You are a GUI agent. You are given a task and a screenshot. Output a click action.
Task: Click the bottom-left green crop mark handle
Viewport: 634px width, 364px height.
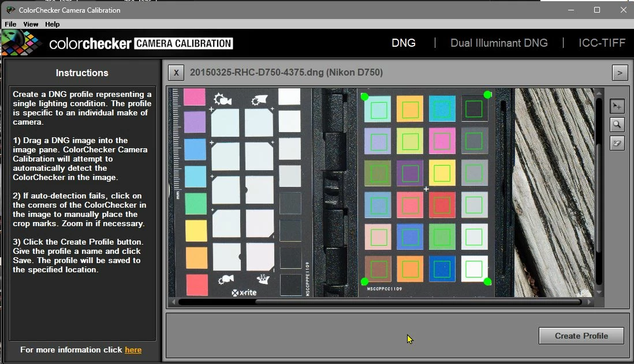(x=364, y=282)
